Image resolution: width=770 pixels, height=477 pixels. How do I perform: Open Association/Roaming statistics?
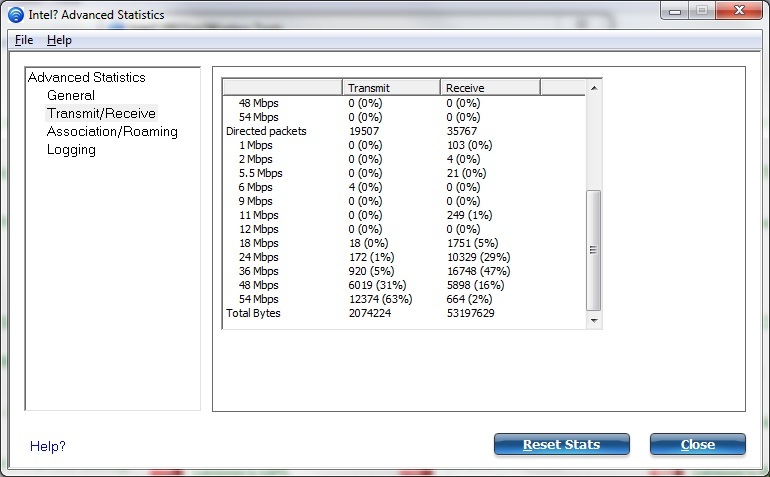112,132
